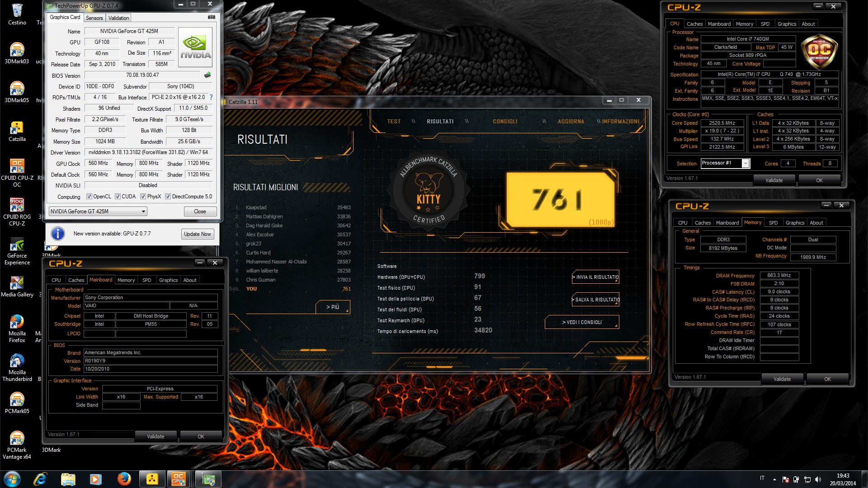The width and height of the screenshot is (868, 488).
Task: Open the 3DMark05 desktop icon
Action: tap(17, 92)
